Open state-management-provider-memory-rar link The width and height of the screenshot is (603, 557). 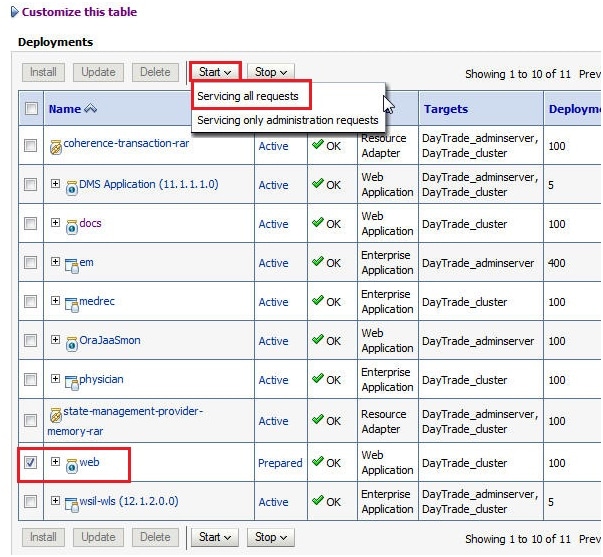tap(125, 421)
